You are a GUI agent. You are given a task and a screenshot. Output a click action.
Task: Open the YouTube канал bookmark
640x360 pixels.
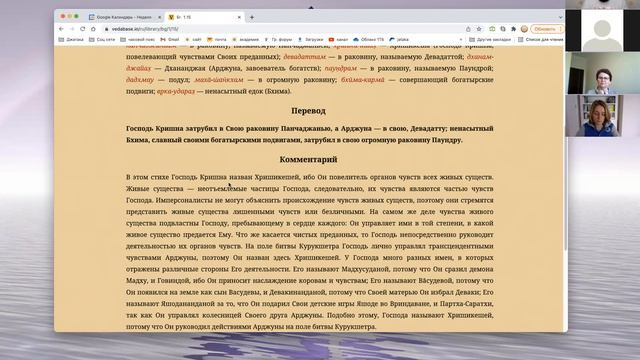(338, 40)
